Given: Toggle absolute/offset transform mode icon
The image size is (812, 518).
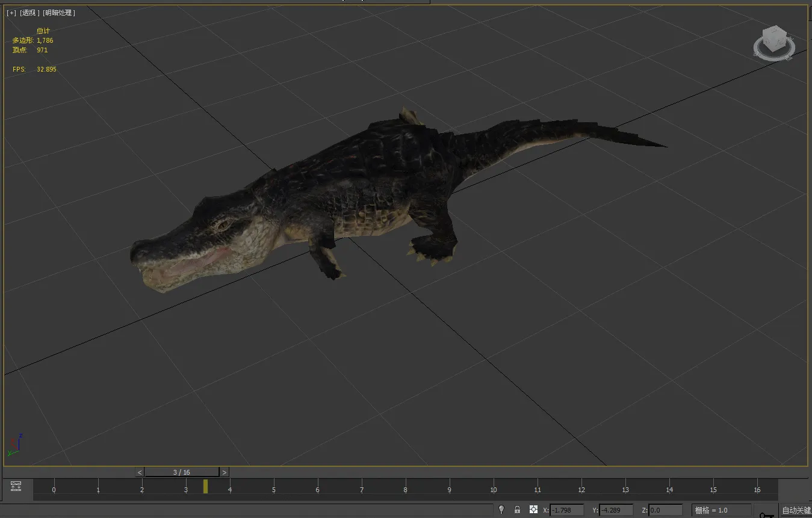Looking at the screenshot, I should click(x=533, y=510).
